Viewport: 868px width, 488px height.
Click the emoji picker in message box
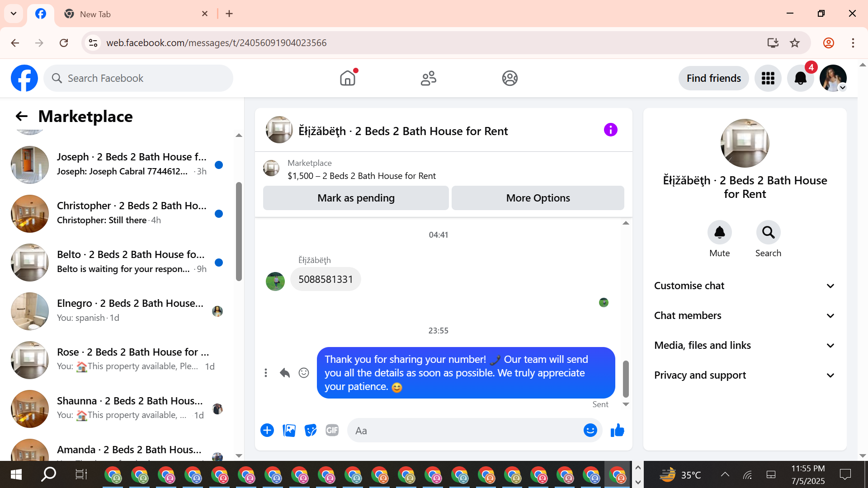(x=590, y=430)
